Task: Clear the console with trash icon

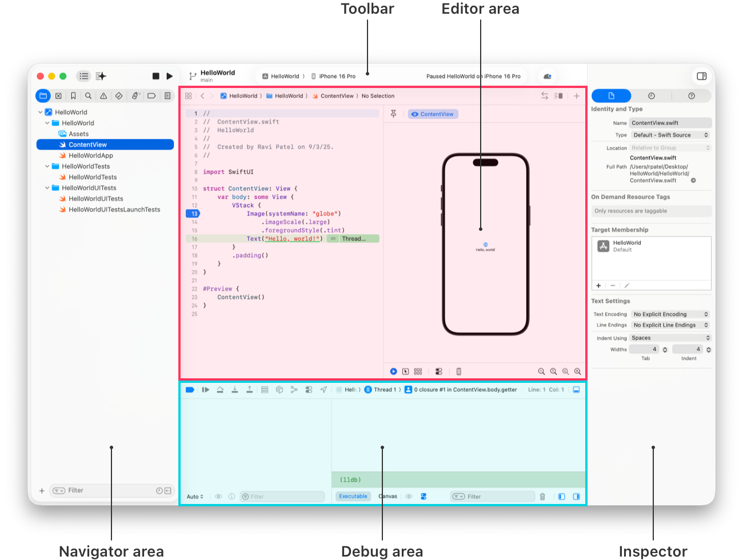Action: (x=542, y=497)
